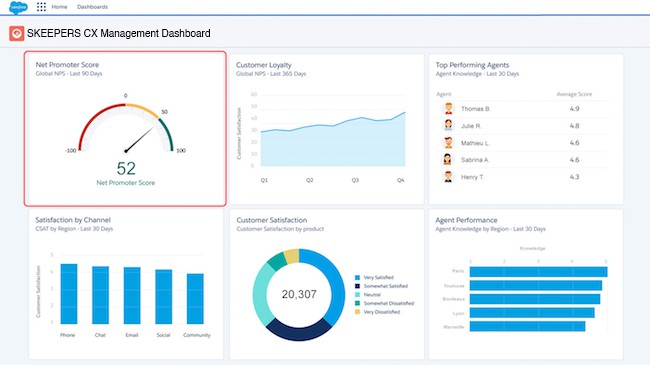The width and height of the screenshot is (650, 365).
Task: Click Mathieu L. avatar icon
Action: point(448,143)
